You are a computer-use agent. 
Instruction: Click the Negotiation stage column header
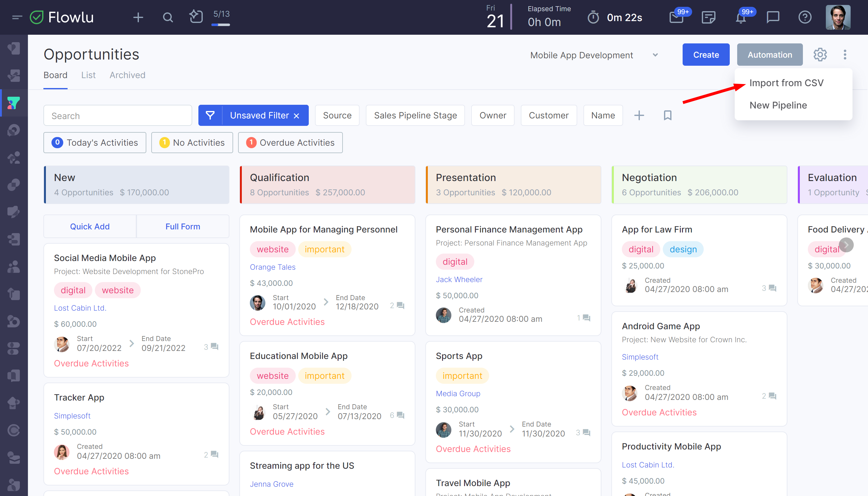pos(699,185)
